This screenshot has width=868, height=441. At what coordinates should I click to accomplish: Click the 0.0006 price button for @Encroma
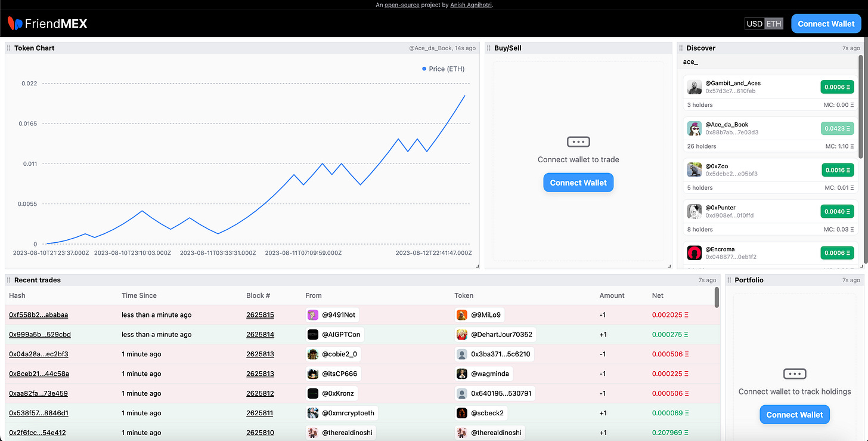coord(837,253)
